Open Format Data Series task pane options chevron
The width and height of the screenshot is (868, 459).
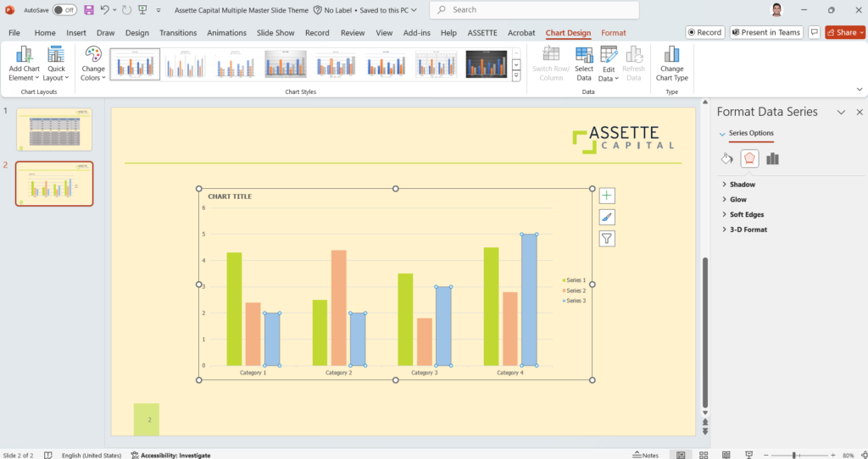click(842, 113)
